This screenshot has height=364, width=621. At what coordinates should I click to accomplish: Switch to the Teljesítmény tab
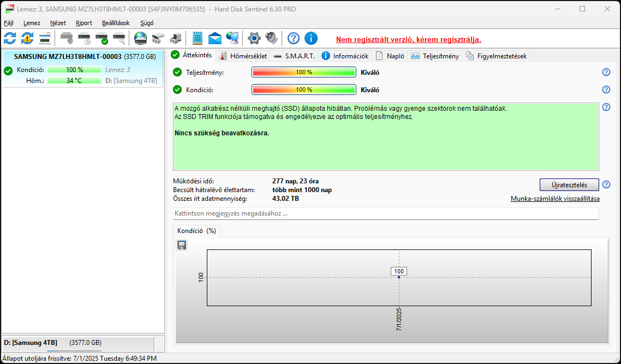coord(435,56)
